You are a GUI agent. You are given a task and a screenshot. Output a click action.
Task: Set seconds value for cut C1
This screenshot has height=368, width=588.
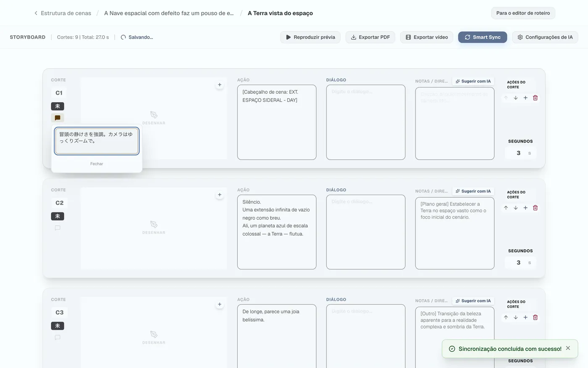pos(520,153)
